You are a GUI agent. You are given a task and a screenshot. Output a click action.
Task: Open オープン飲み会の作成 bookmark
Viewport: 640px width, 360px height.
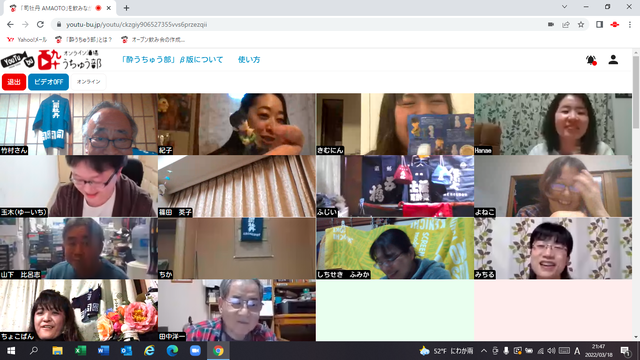tap(153, 40)
